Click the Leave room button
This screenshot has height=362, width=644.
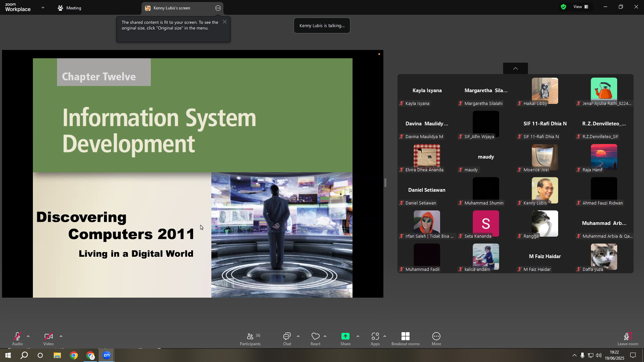point(628,339)
